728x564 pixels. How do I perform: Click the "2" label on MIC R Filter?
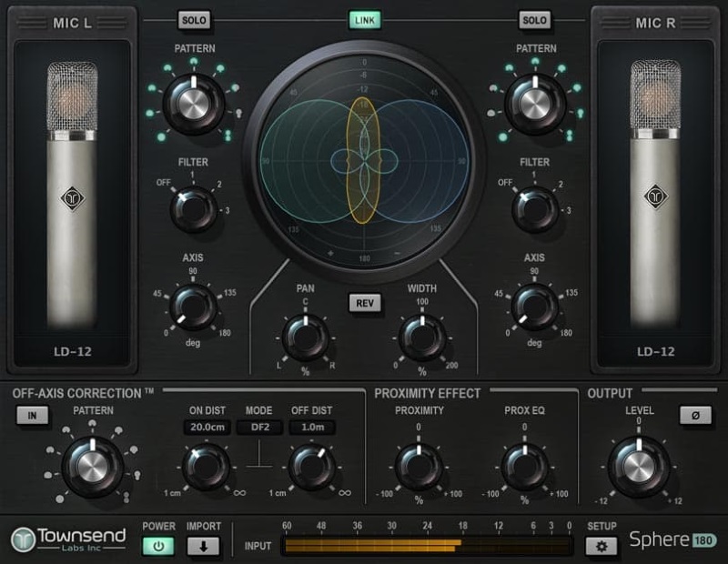click(x=561, y=185)
